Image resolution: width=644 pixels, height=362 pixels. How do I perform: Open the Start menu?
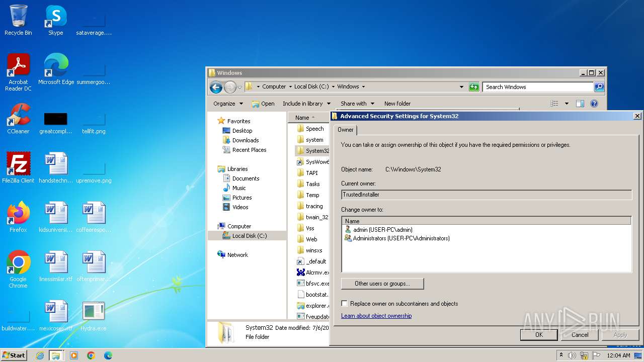pos(14,355)
